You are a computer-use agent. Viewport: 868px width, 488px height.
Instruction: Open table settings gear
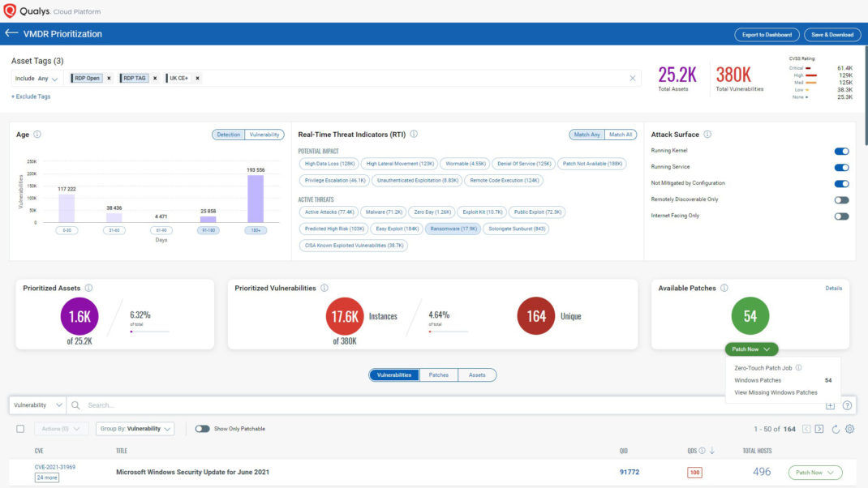849,429
